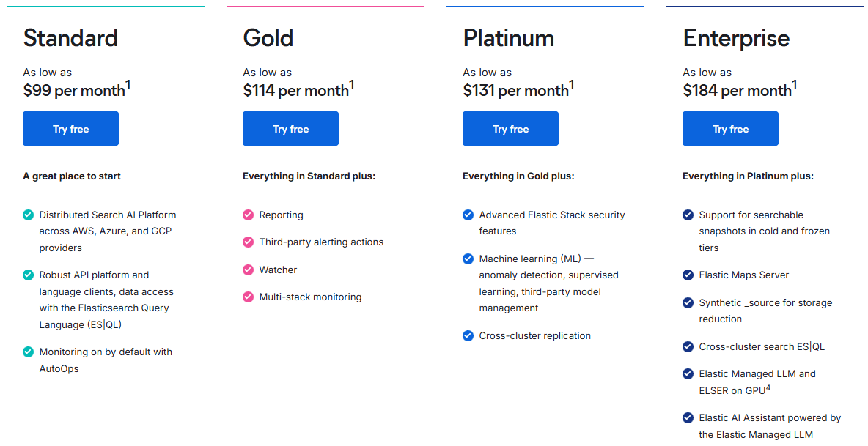Click the checkmark beside "Multi-stack monitoring"
This screenshot has width=868, height=446.
pos(247,297)
